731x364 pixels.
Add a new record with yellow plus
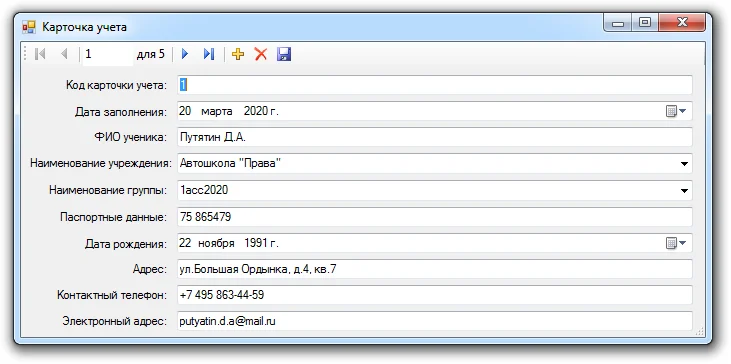[x=238, y=55]
